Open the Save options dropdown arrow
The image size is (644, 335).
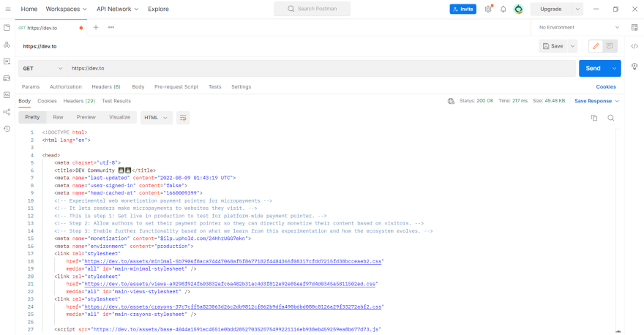click(x=572, y=46)
